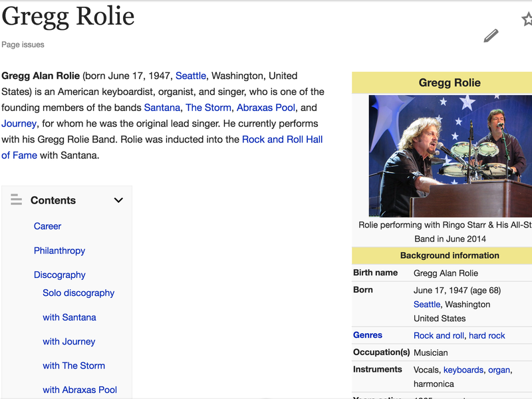532x399 pixels.
Task: Open the keyboards instrument link
Action: 464,370
